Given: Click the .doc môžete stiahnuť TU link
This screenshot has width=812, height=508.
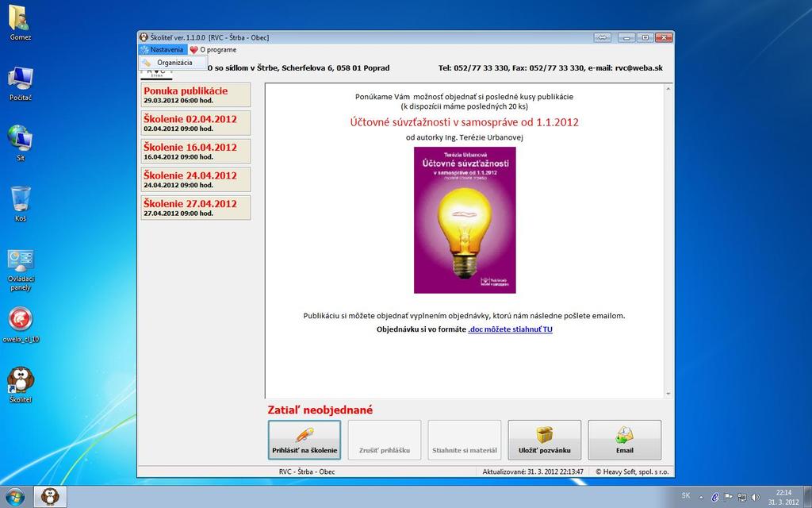Looking at the screenshot, I should pyautogui.click(x=510, y=329).
